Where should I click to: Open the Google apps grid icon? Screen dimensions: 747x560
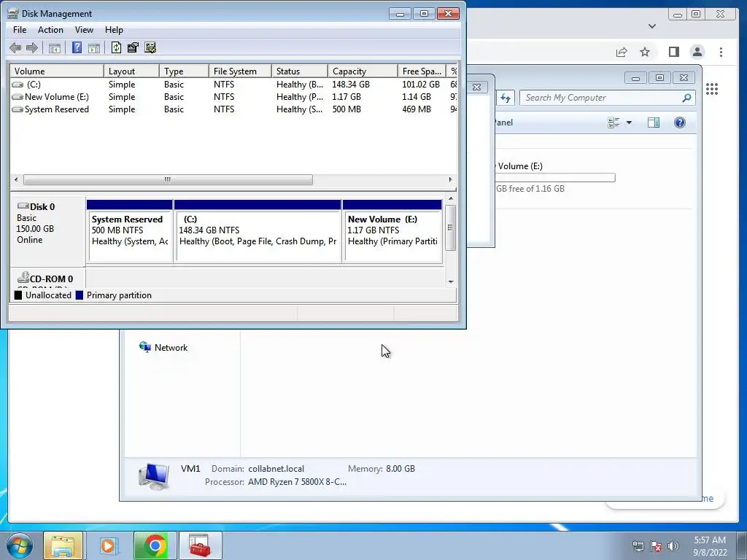(712, 89)
